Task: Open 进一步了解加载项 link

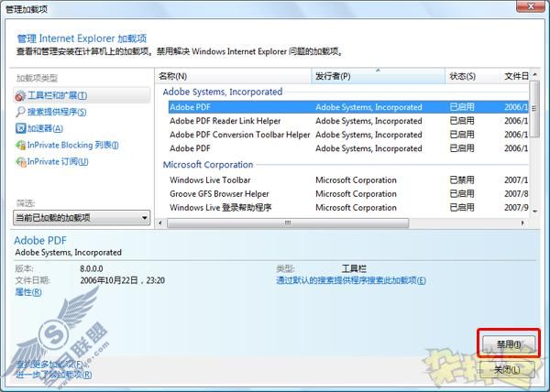Action: pos(53,375)
